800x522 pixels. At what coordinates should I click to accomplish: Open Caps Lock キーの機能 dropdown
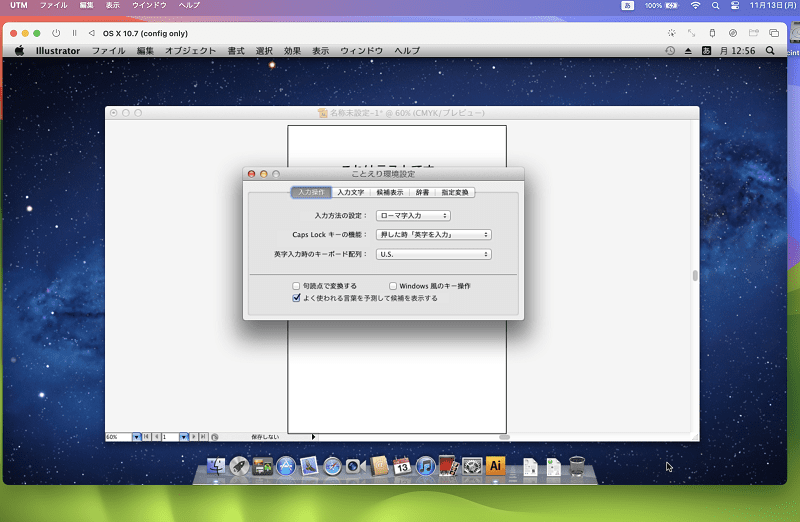(434, 235)
